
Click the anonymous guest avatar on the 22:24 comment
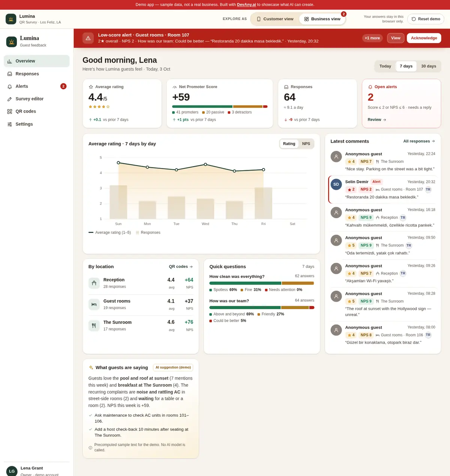pos(336,156)
